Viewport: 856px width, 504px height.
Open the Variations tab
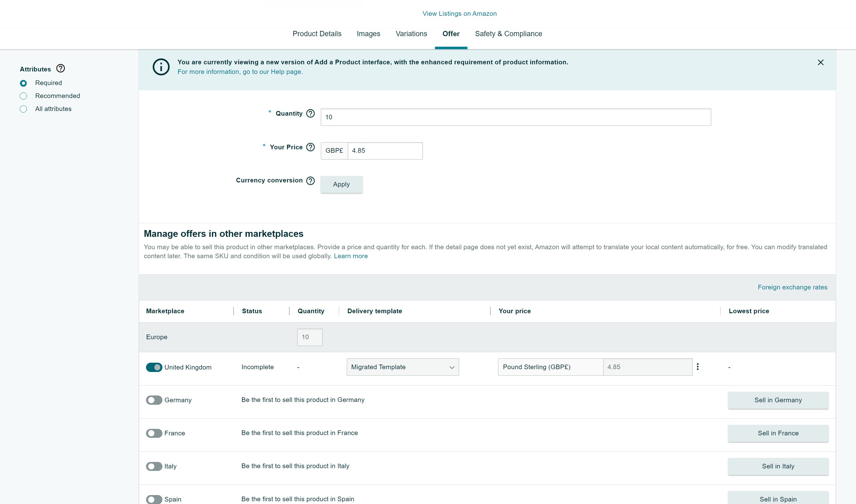[x=411, y=34]
